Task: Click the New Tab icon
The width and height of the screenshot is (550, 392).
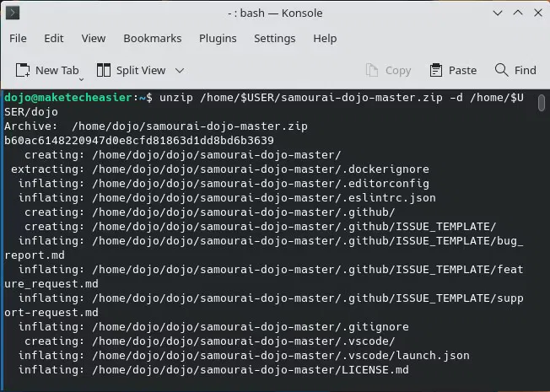Action: (x=23, y=70)
